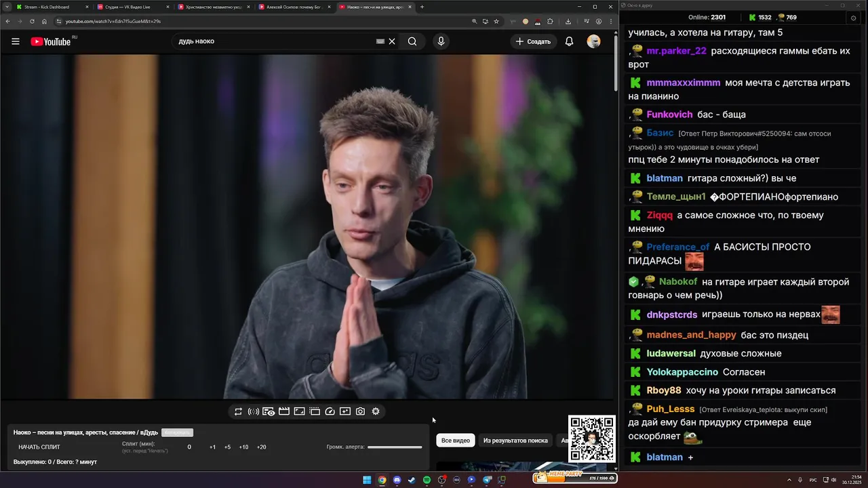Open the browser home button
868x488 pixels.
click(x=44, y=21)
